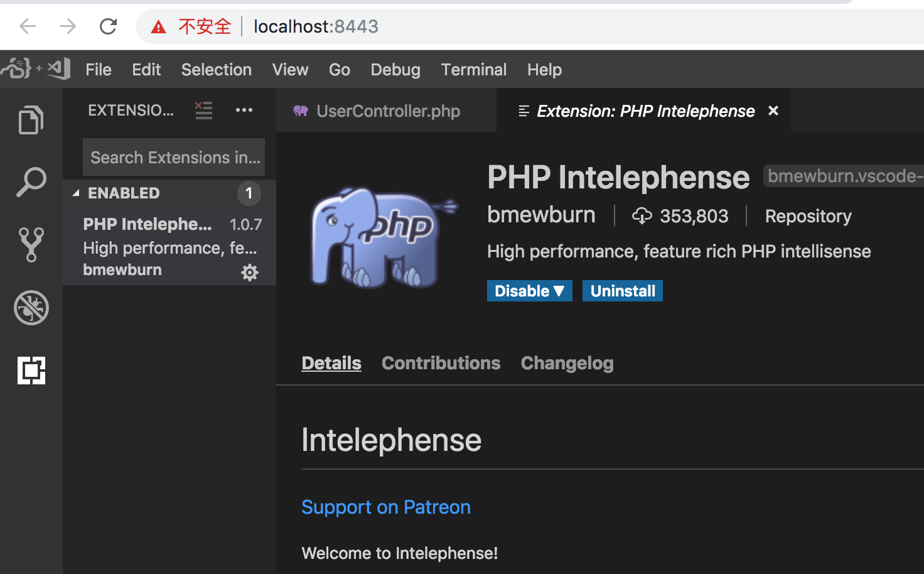This screenshot has height=574, width=924.
Task: Click the Search Extensions input field
Action: coord(174,157)
